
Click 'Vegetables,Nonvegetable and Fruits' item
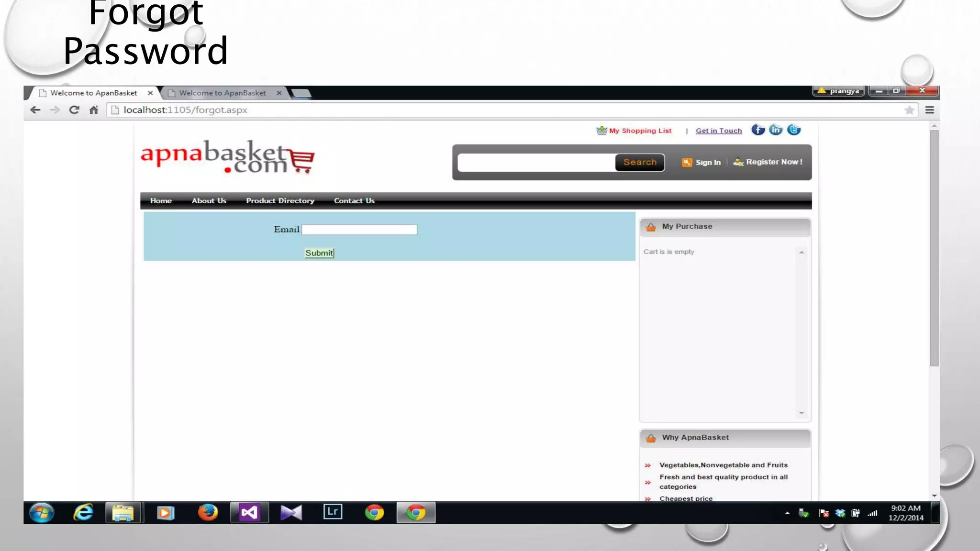coord(723,465)
